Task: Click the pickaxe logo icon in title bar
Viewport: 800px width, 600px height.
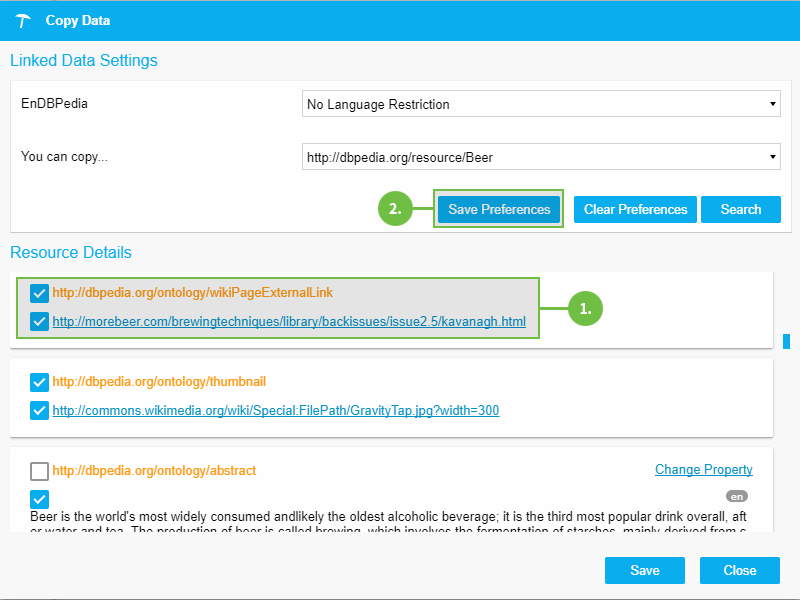Action: [x=24, y=21]
